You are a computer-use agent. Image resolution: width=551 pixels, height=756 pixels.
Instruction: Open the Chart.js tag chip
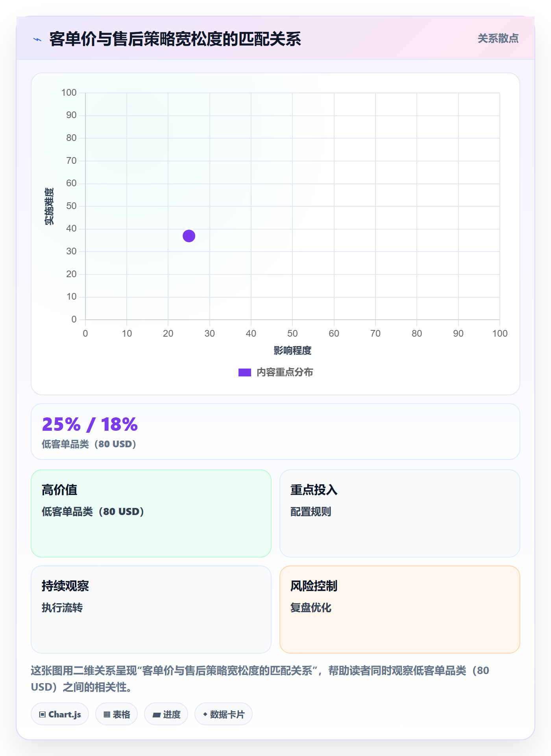pyautogui.click(x=60, y=714)
